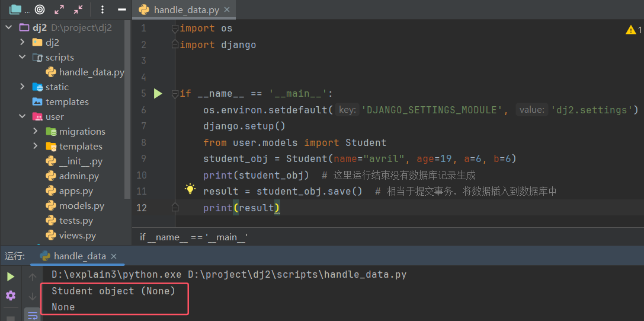Screen dimensions: 644x321
Task: Close the handle_data.py editor tab
Action: [227, 10]
